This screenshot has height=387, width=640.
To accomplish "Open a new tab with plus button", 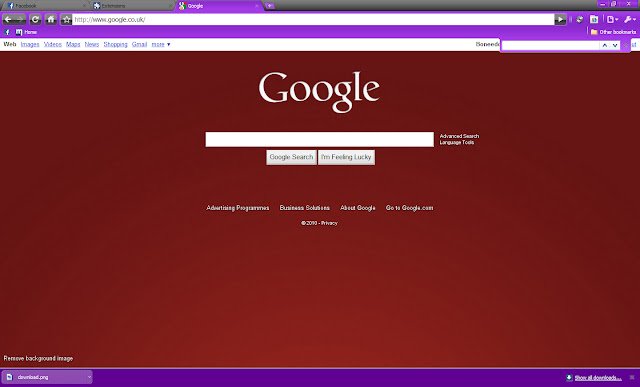I will click(x=270, y=6).
